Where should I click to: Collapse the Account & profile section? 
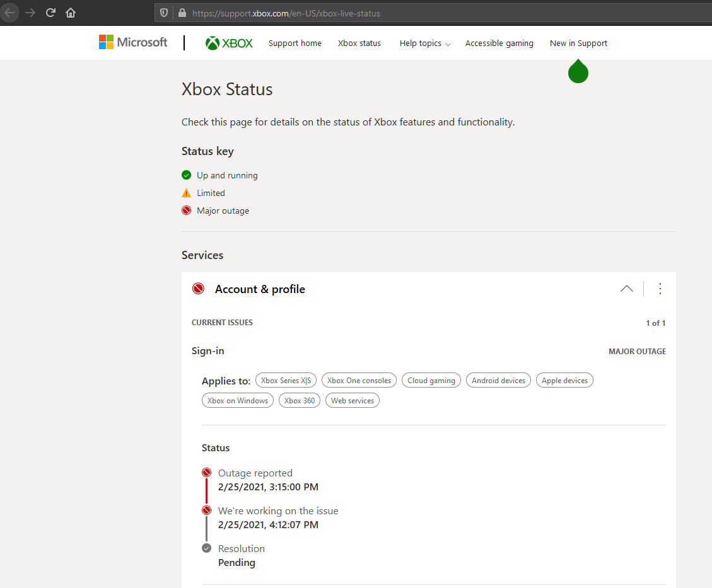(x=627, y=289)
